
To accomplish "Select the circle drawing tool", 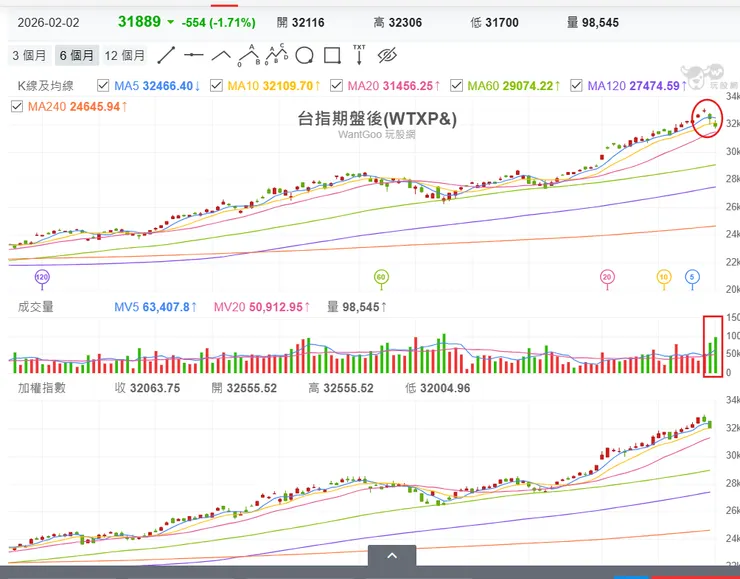I will tap(304, 55).
